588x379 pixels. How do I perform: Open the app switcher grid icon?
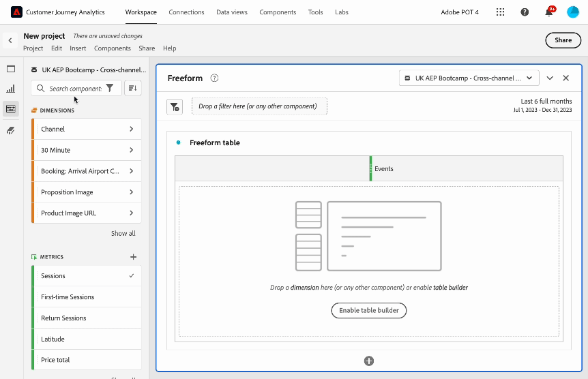coord(500,12)
